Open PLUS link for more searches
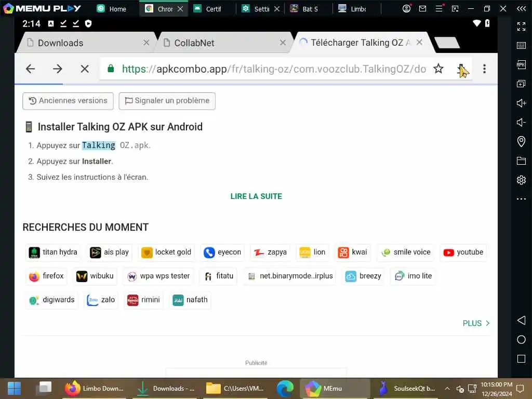Image resolution: width=532 pixels, height=399 pixels. (x=476, y=323)
